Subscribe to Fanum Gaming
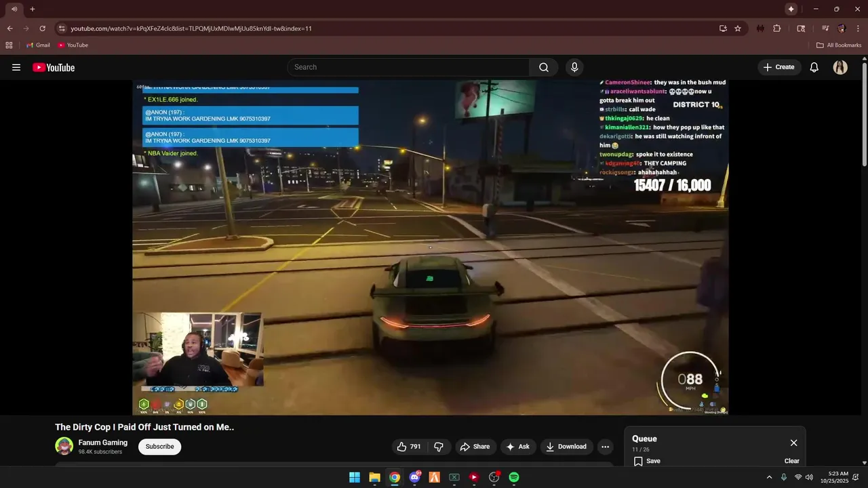868x488 pixels. (x=159, y=447)
